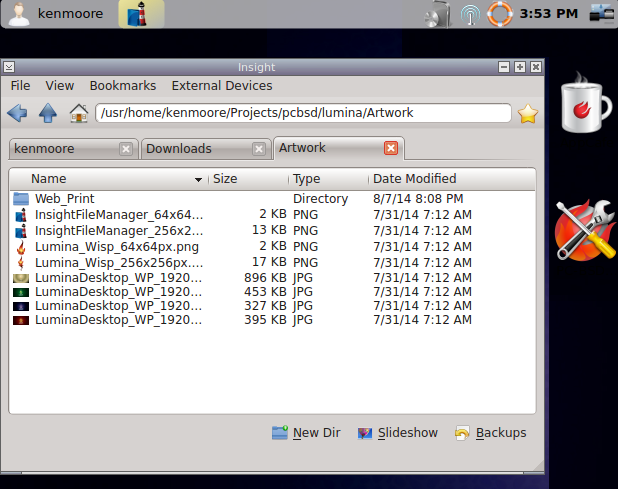Minimize the Insight window
618x489 pixels.
(504, 67)
